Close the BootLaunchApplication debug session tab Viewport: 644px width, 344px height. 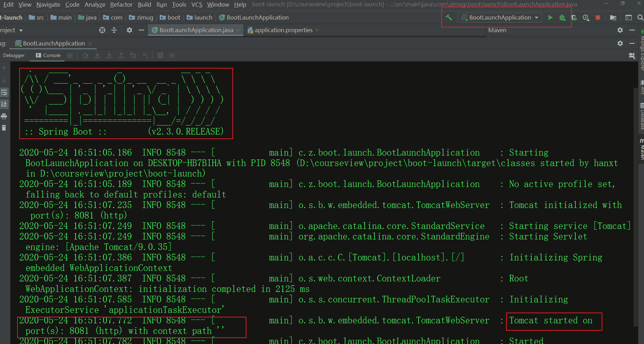coord(90,43)
